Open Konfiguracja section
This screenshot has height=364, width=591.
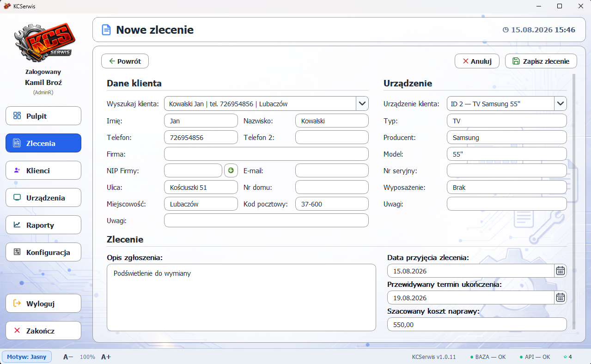click(43, 252)
